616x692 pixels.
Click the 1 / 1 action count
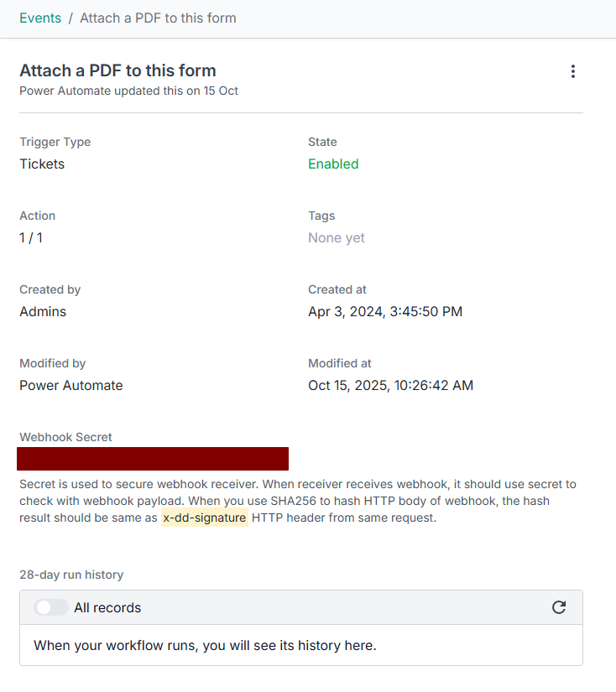click(31, 238)
